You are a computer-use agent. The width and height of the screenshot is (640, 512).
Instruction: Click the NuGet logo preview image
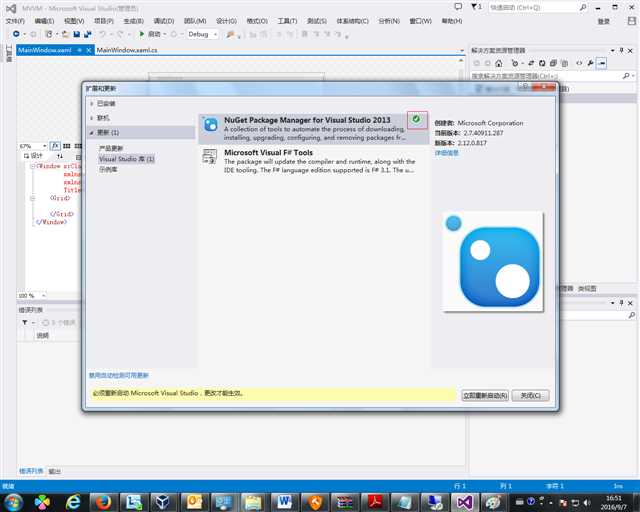(493, 261)
